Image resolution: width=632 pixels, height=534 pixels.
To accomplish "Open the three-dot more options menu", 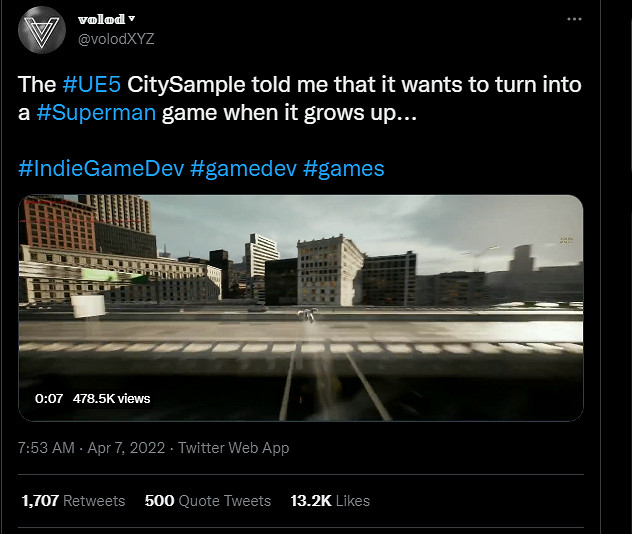I will coord(574,19).
